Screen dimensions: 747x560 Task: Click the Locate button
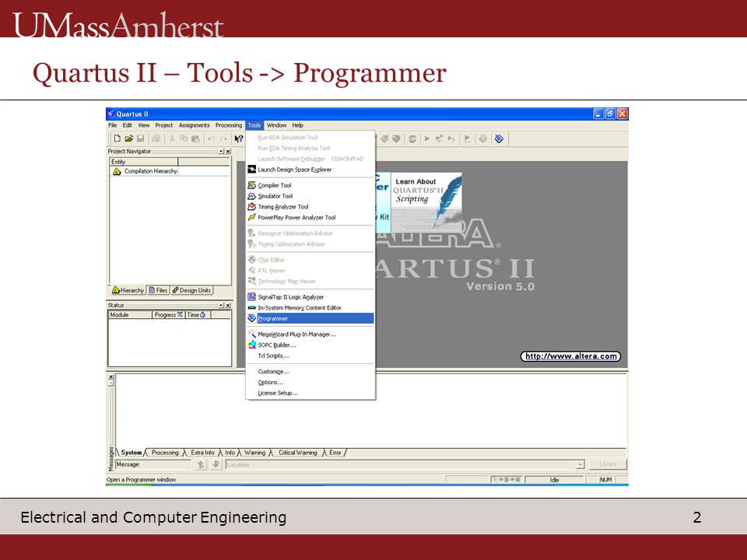coord(608,464)
